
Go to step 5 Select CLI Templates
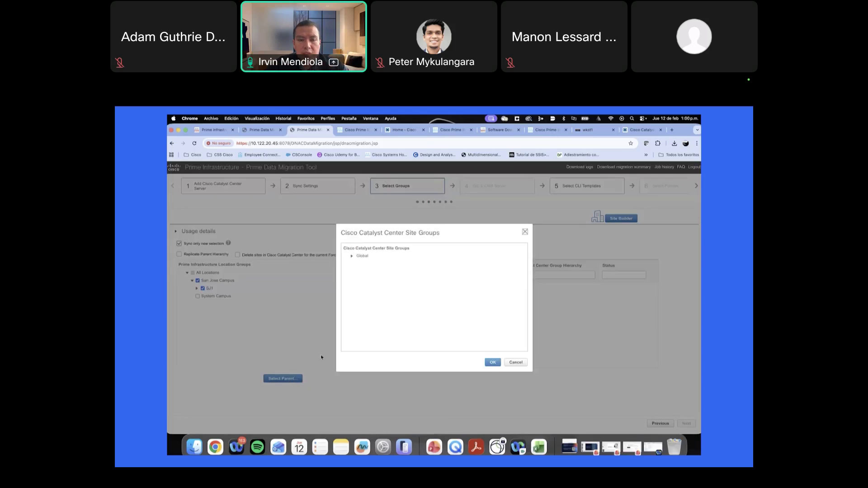(x=587, y=186)
